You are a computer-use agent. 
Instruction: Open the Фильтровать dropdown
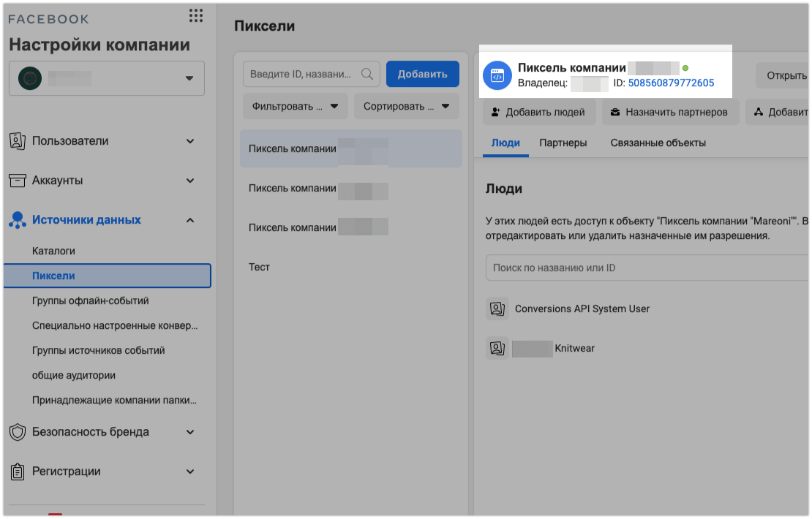(x=296, y=106)
